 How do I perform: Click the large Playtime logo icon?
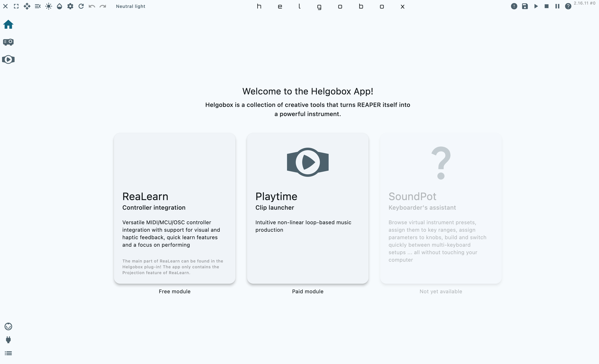308,162
